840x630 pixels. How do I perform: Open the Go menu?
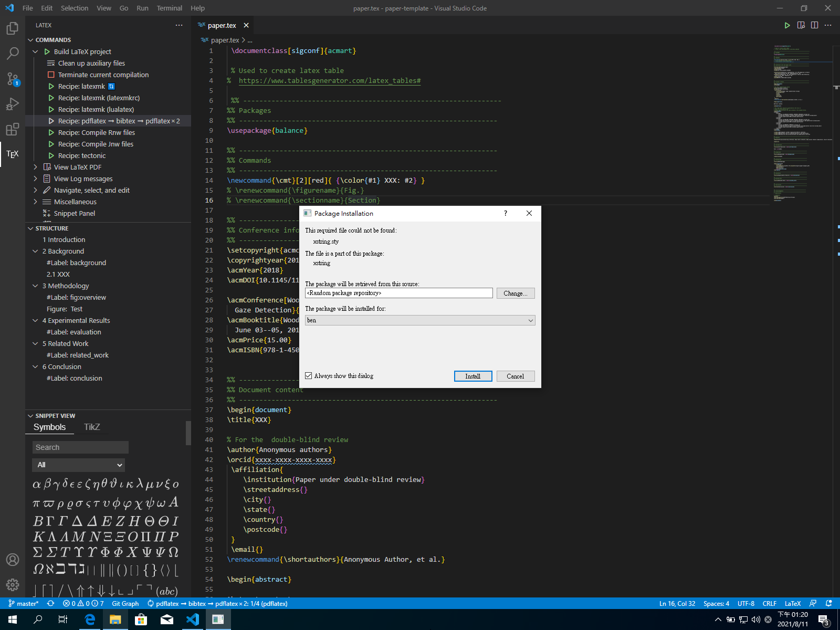click(x=124, y=8)
